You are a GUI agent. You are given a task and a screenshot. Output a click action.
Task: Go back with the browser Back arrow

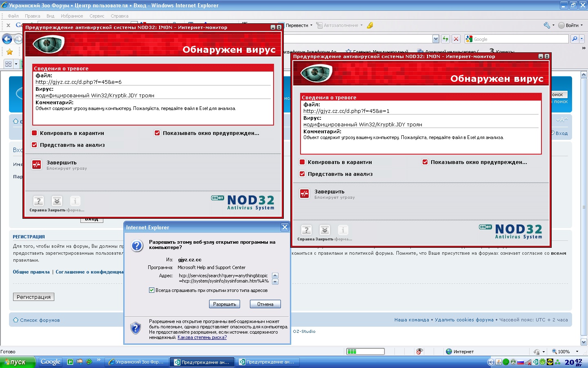(7, 39)
